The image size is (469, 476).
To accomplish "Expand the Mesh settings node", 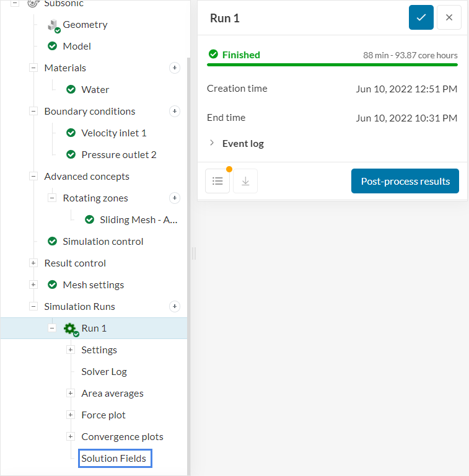I will (33, 284).
